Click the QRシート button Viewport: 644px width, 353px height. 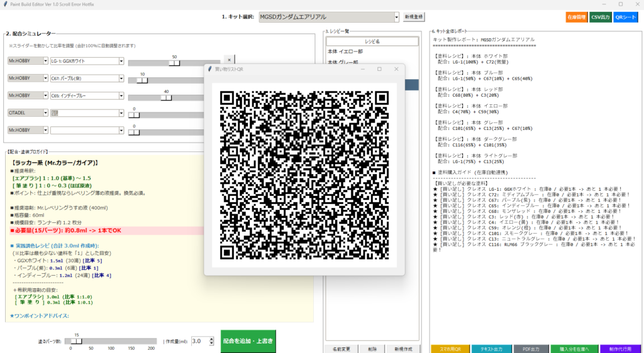pyautogui.click(x=625, y=18)
